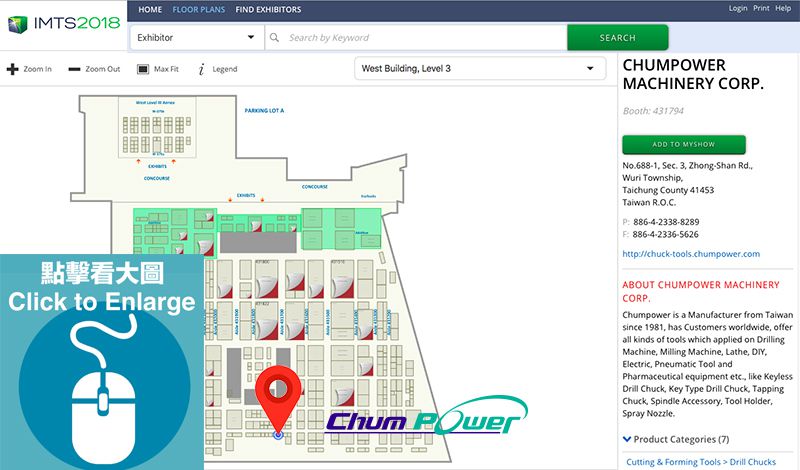The width and height of the screenshot is (800, 470).
Task: Click the Max Fit label
Action: click(166, 69)
